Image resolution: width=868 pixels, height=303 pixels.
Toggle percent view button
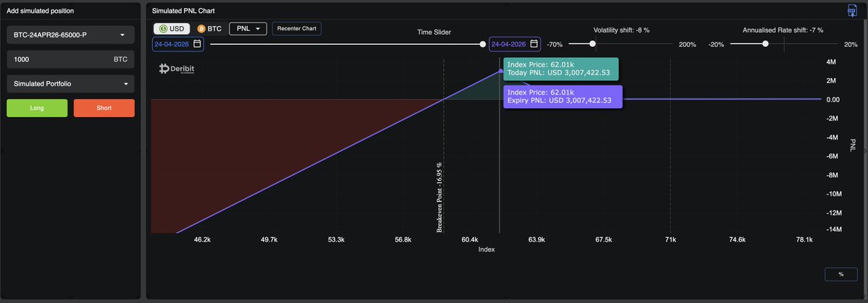coord(841,274)
